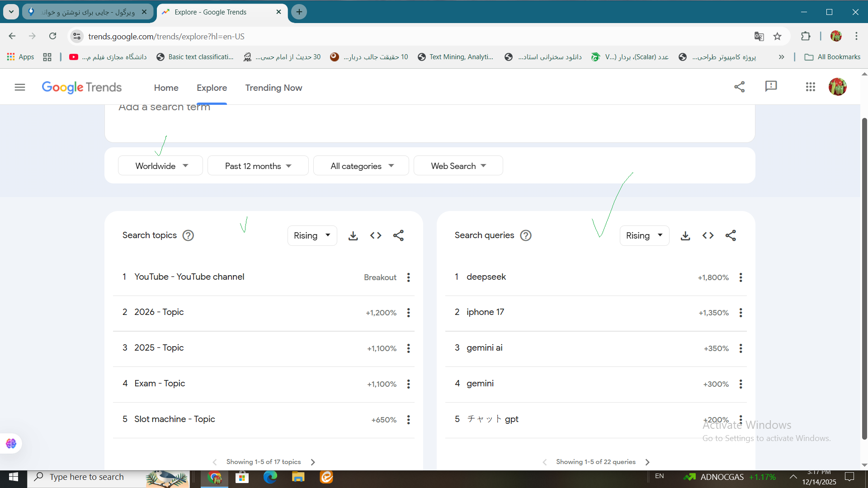This screenshot has width=868, height=488.
Task: Download Search topics data as CSV
Action: click(353, 235)
